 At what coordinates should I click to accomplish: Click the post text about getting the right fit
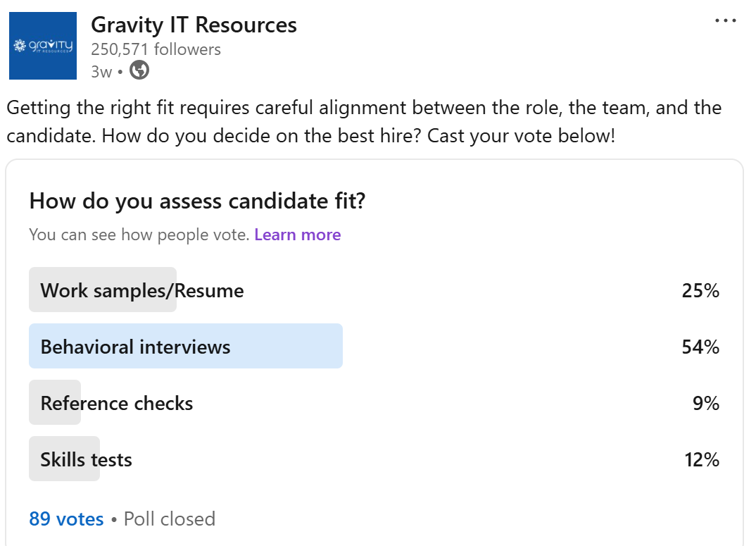[364, 122]
